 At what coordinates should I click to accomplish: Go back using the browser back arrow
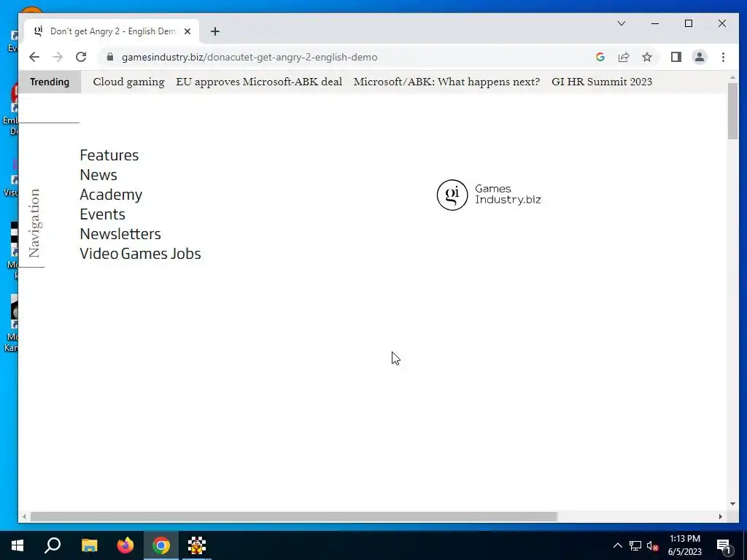tap(34, 57)
